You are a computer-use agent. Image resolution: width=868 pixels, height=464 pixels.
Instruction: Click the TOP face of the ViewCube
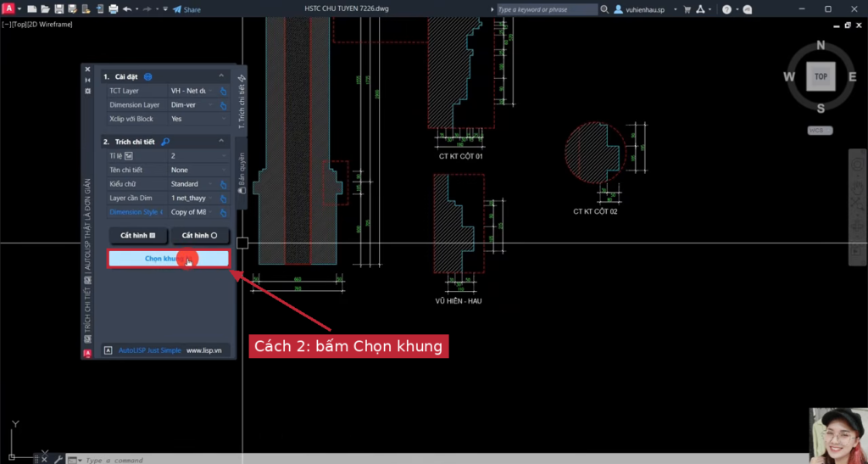pyautogui.click(x=821, y=76)
